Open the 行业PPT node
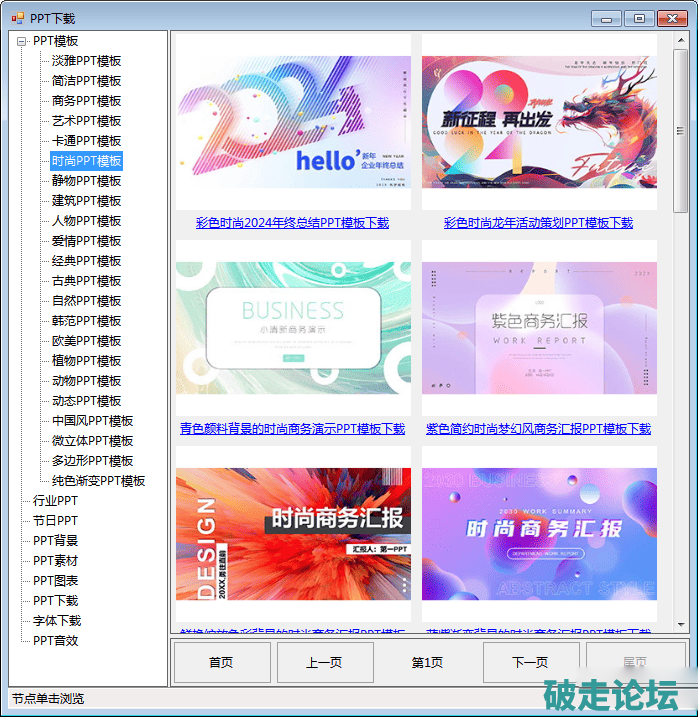Viewport: 698px width, 717px height. (x=55, y=501)
